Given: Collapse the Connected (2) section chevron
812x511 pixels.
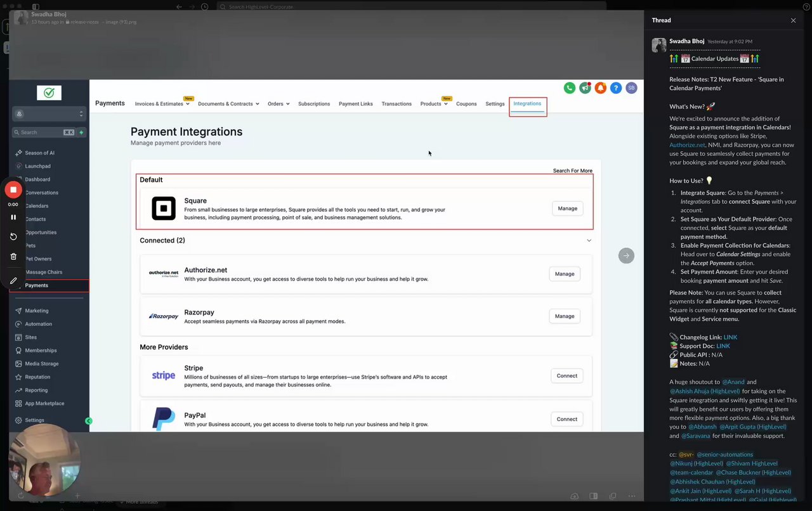Looking at the screenshot, I should 589,241.
